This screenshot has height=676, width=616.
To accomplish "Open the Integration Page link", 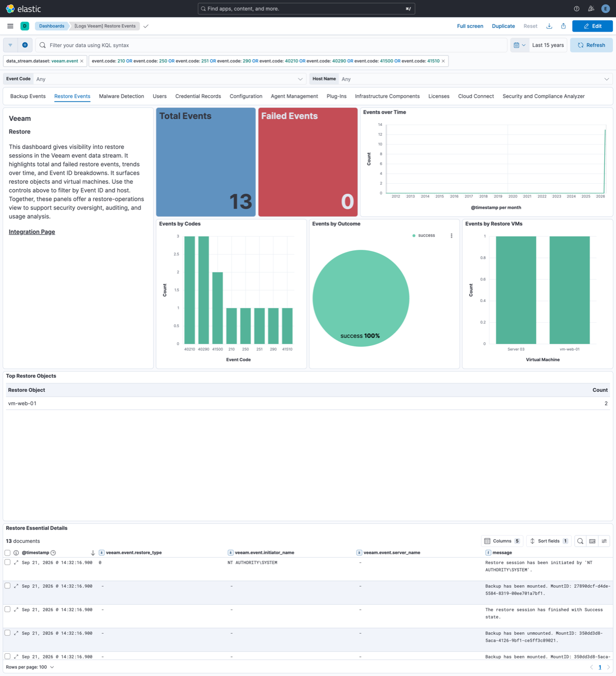I will tap(32, 232).
